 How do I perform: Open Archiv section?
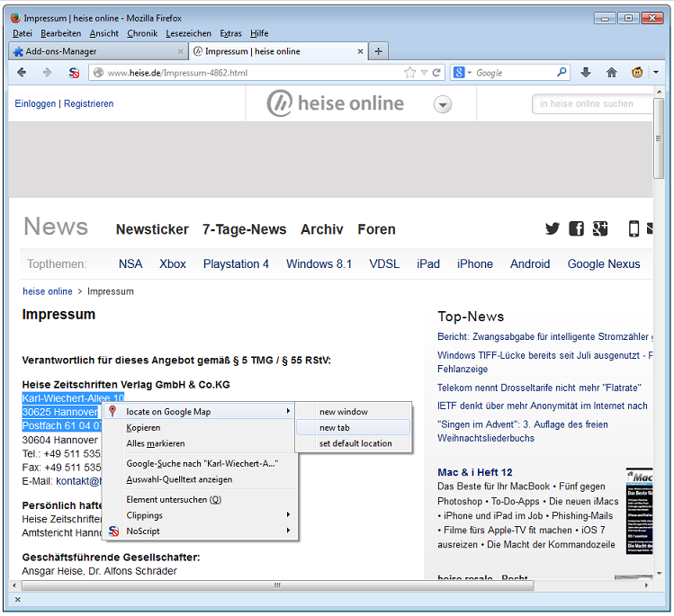pyautogui.click(x=321, y=229)
